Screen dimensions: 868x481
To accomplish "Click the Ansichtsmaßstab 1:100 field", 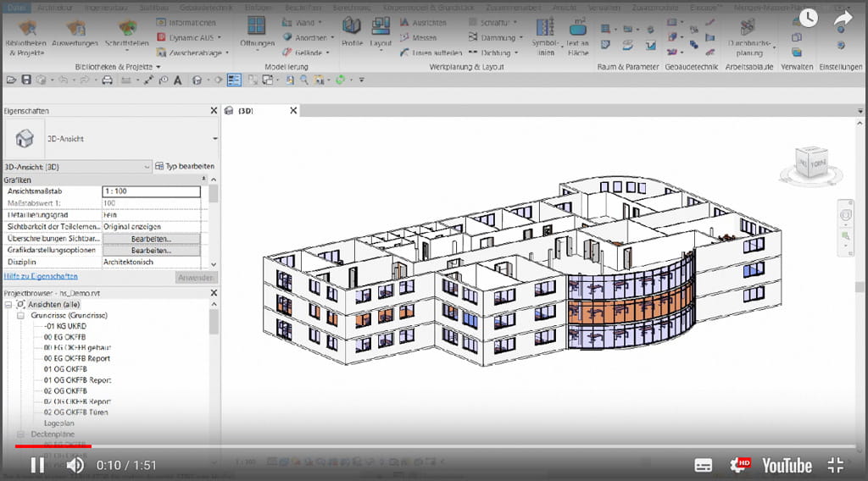I will (x=151, y=192).
